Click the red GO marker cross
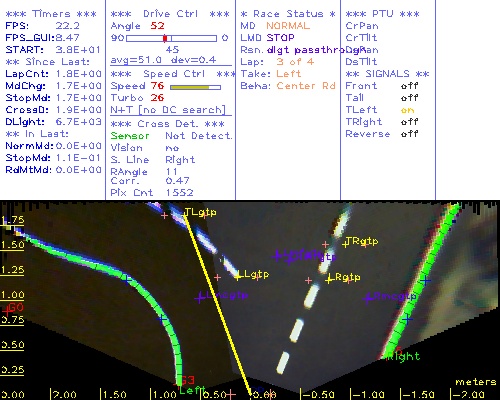500x400 pixels. point(6,312)
